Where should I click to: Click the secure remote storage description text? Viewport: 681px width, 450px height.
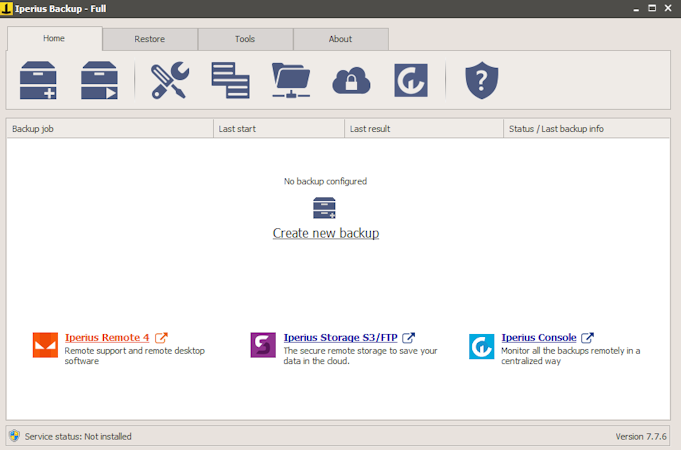point(360,356)
